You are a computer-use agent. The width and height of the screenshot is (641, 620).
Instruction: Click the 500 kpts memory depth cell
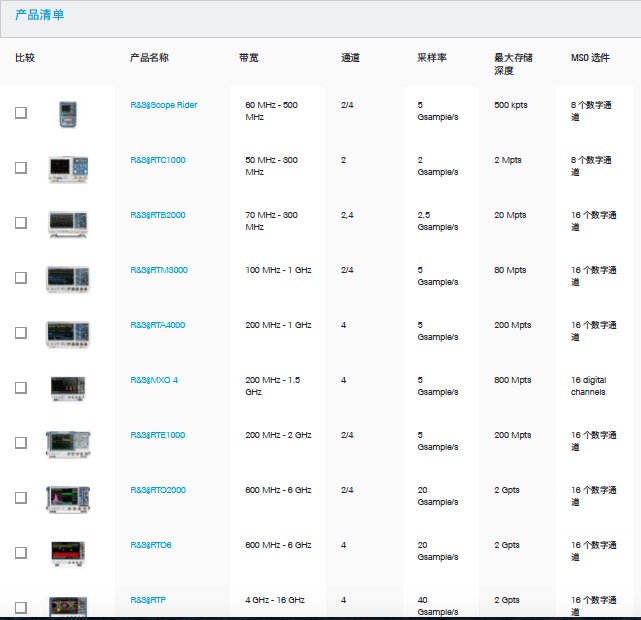(x=511, y=105)
